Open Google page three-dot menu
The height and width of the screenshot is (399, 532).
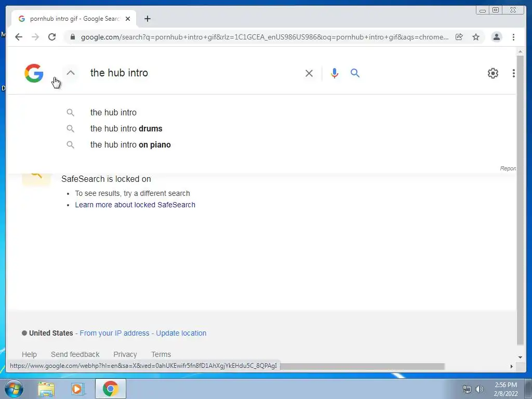click(x=513, y=73)
